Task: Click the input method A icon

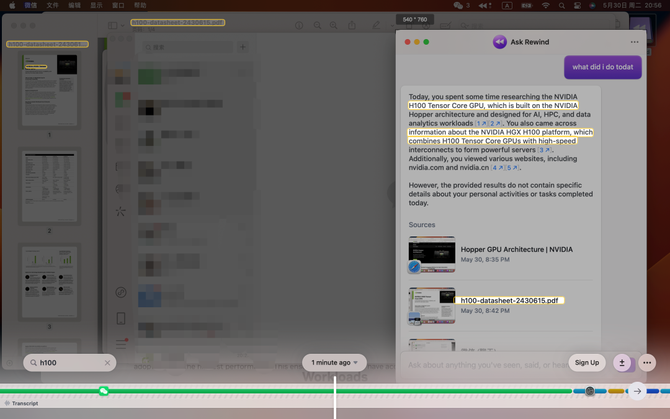Action: 507,5
